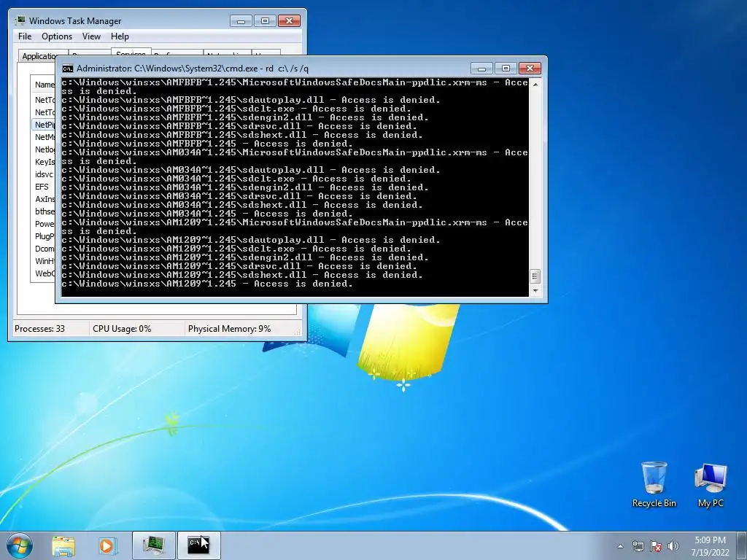This screenshot has width=747, height=560.
Task: Click the AM034A~1.245\sdclt.exe denied line
Action: [x=236, y=179]
